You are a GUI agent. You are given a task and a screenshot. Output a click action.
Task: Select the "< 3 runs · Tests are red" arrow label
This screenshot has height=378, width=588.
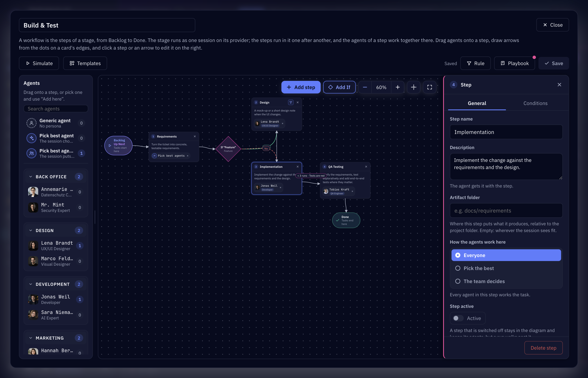[311, 176]
